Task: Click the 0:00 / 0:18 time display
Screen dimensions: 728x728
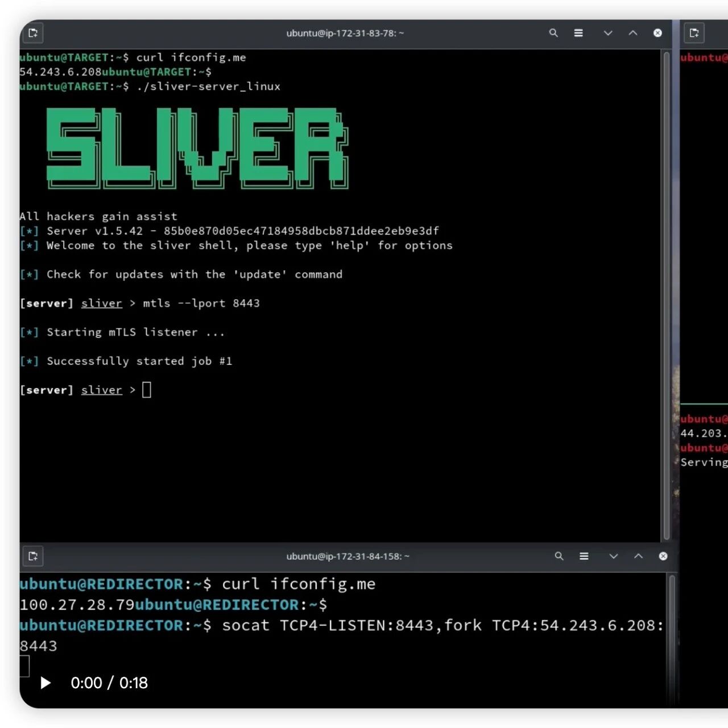Action: point(109,682)
